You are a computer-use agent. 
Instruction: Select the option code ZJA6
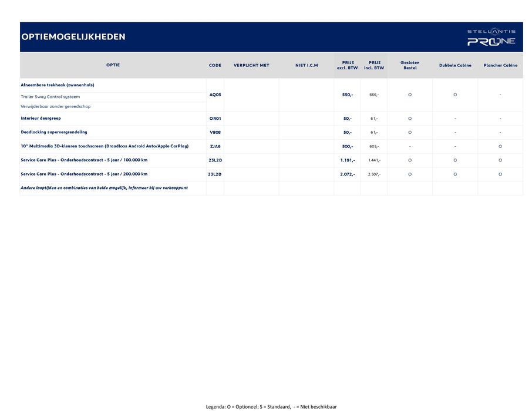click(215, 146)
